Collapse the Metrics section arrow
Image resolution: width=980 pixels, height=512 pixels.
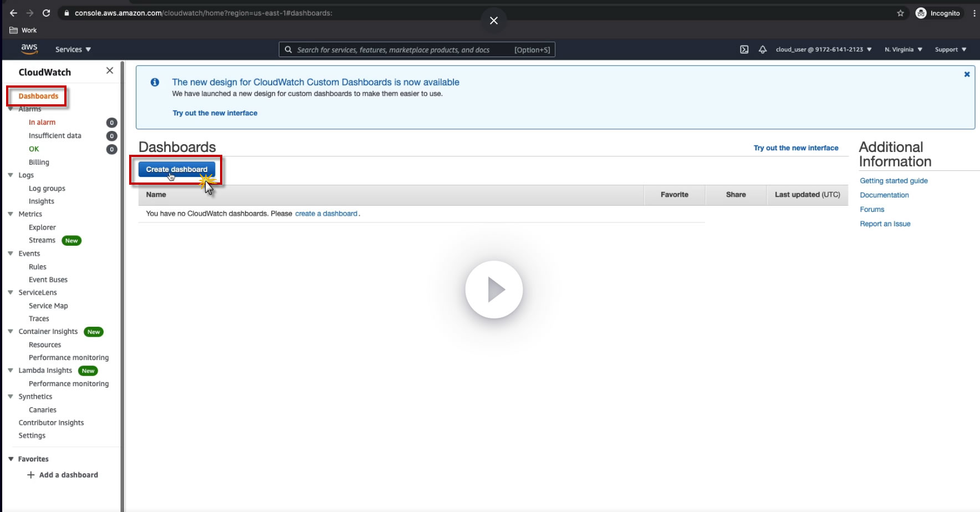[11, 214]
